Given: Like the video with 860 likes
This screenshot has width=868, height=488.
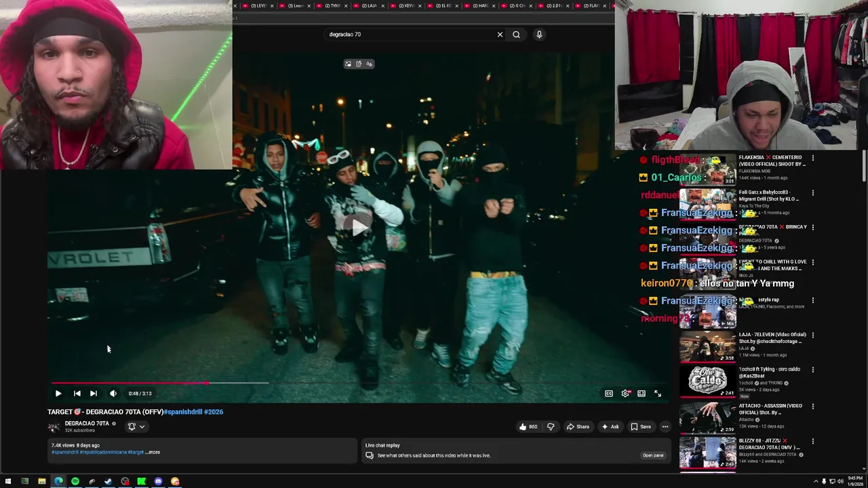Looking at the screenshot, I should (x=528, y=426).
